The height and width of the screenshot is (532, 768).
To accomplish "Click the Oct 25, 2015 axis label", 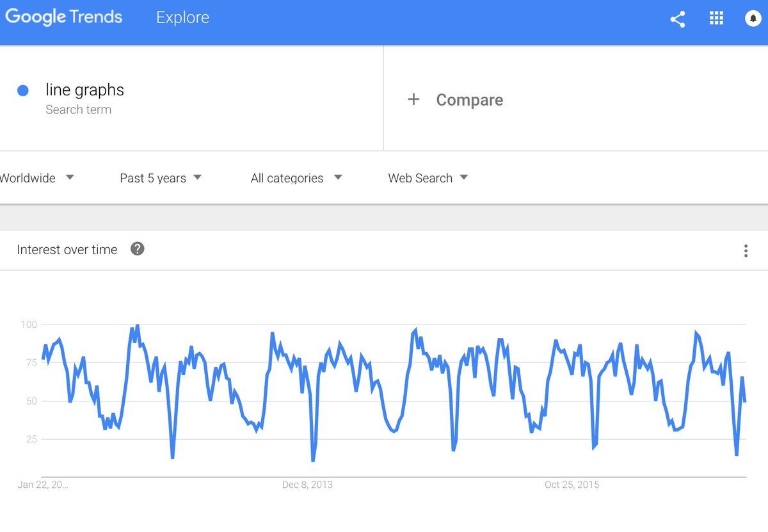I will coord(572,485).
